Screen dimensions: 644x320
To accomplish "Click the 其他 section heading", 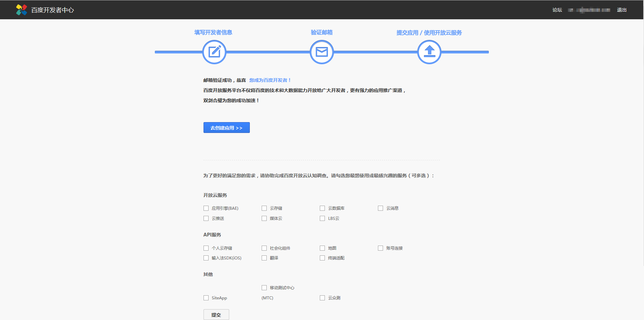I will click(208, 274).
